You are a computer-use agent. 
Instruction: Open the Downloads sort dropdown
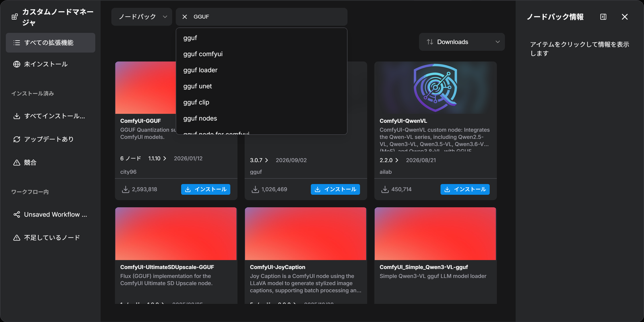[462, 42]
